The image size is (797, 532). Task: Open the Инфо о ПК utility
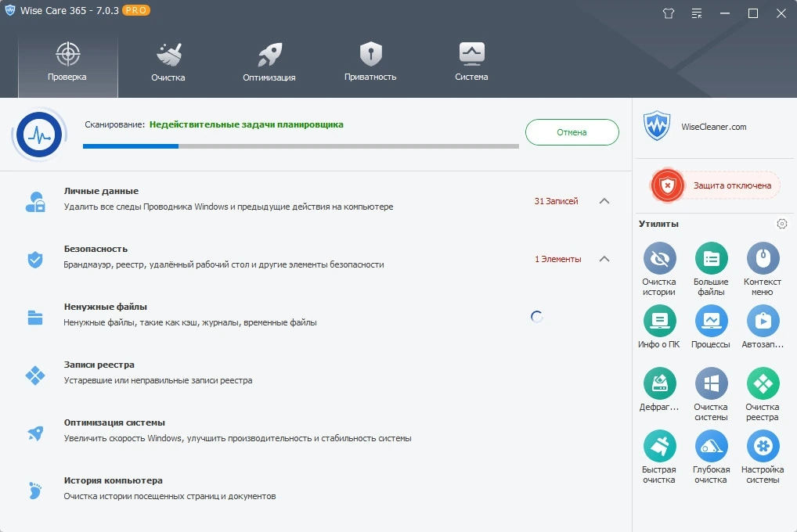[x=659, y=327]
